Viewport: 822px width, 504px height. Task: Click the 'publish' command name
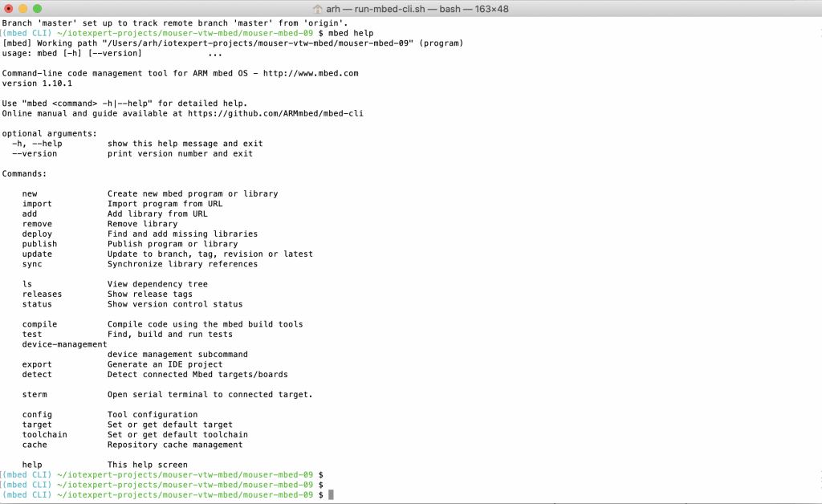point(40,244)
